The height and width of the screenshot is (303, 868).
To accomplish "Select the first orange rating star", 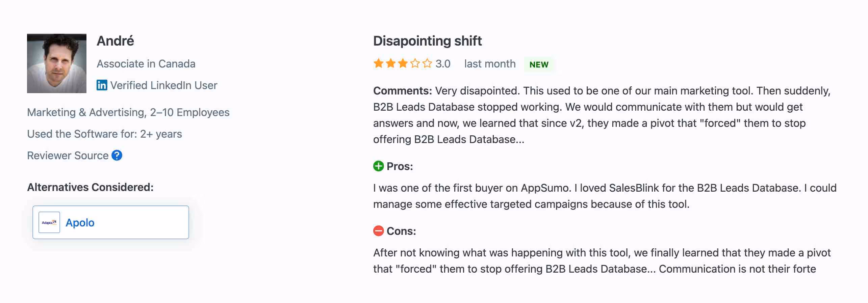I will 378,63.
